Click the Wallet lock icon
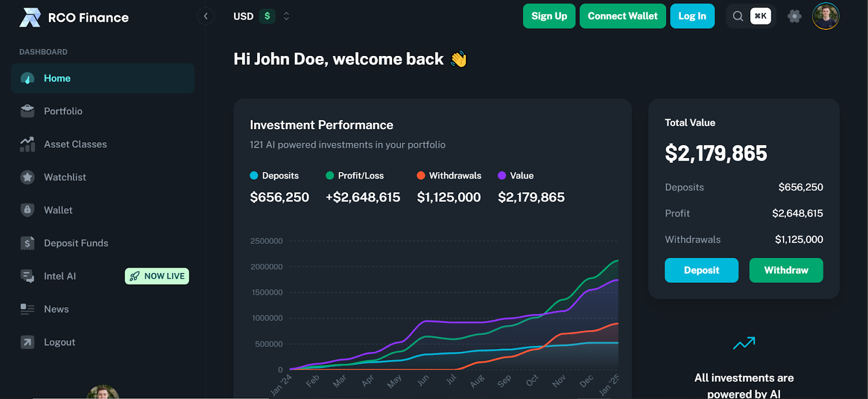This screenshot has height=399, width=868. coord(27,210)
